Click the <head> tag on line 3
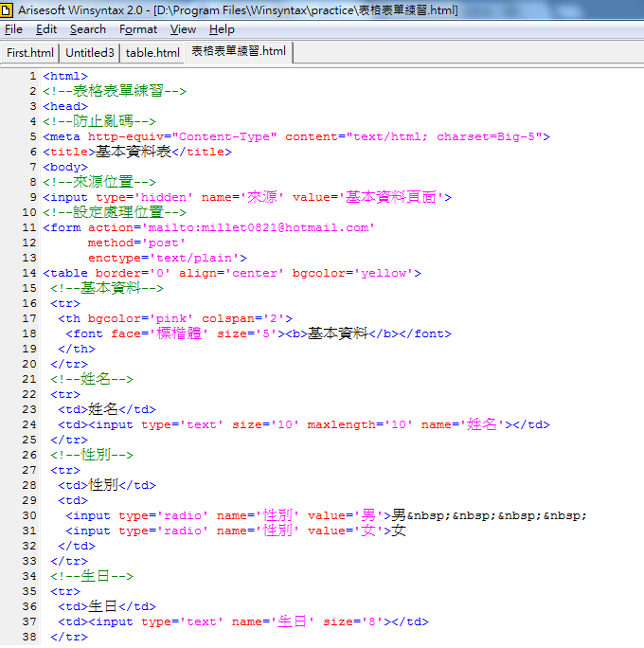The width and height of the screenshot is (644, 648). coord(65,107)
